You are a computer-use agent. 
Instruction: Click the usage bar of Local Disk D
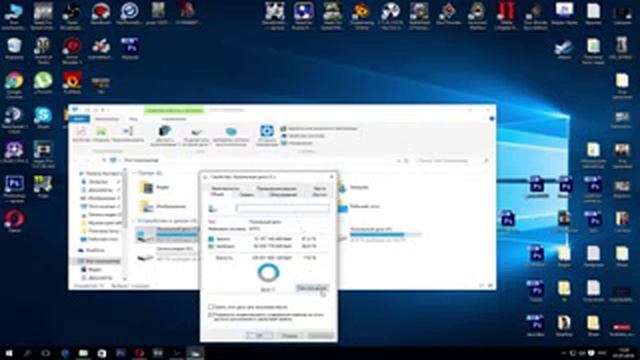[x=385, y=235]
